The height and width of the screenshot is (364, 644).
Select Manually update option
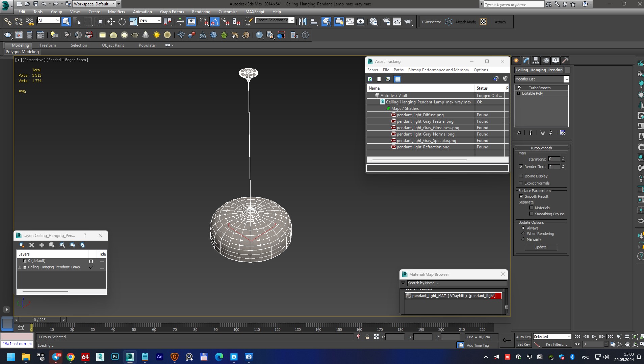coord(523,239)
